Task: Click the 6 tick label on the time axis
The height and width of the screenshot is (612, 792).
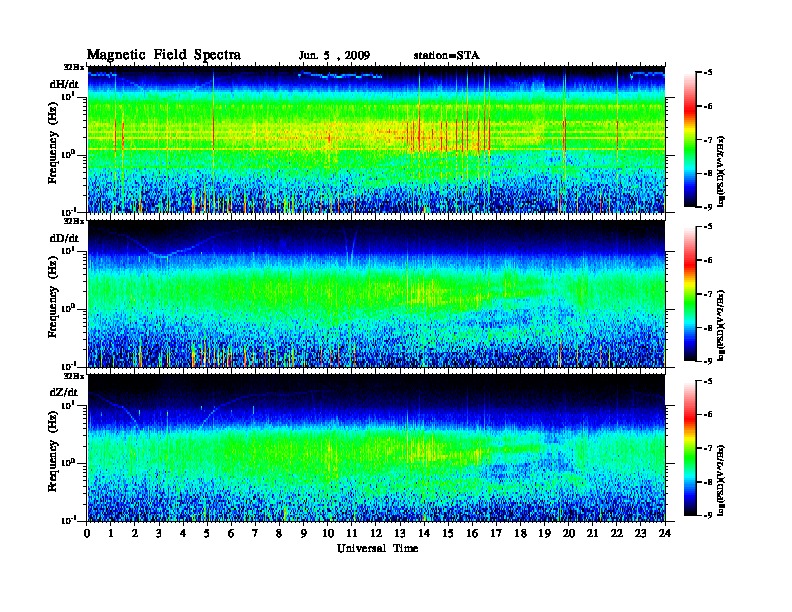Action: point(231,534)
